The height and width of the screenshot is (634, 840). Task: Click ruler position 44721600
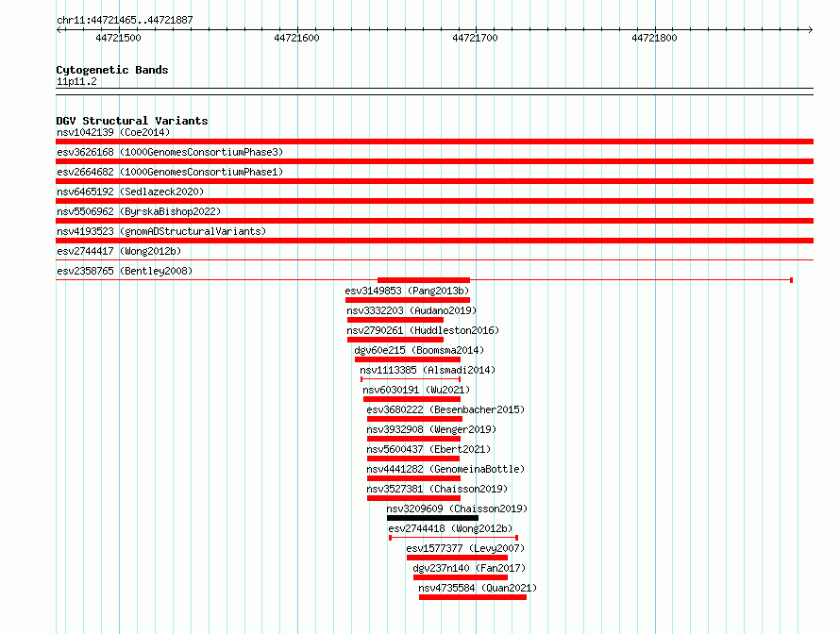click(x=296, y=38)
